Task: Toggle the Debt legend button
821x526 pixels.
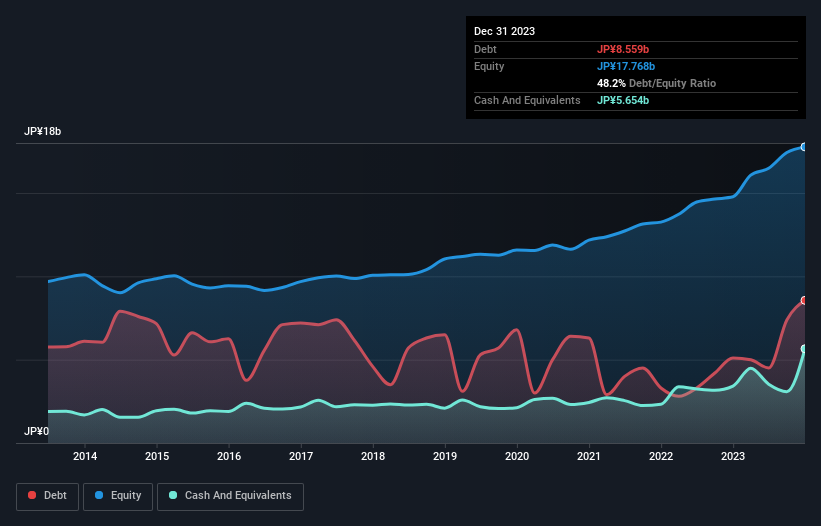Action: coord(47,496)
